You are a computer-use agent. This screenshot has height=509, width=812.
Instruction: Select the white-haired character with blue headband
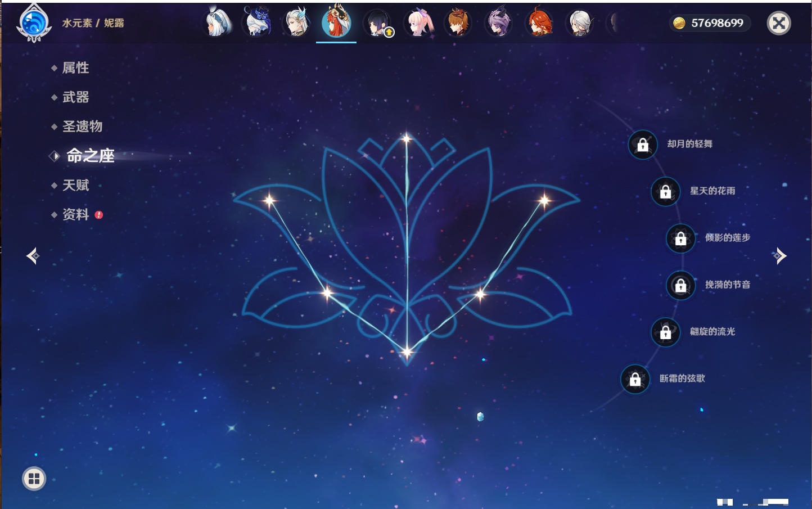[x=217, y=23]
